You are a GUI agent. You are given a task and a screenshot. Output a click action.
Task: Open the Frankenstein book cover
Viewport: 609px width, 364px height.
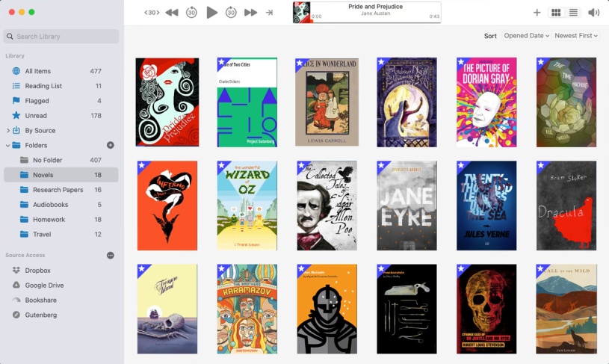[406, 309]
